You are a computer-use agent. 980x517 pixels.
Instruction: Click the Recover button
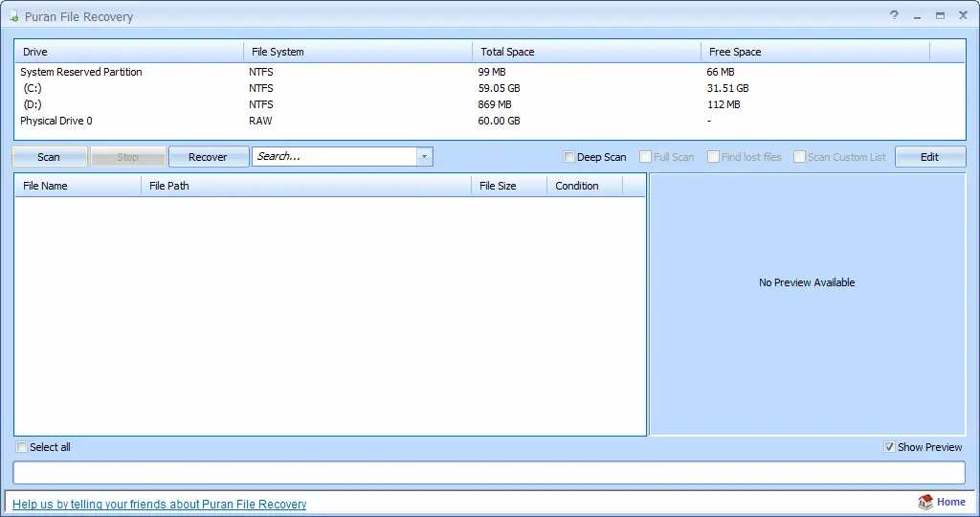[x=208, y=157]
